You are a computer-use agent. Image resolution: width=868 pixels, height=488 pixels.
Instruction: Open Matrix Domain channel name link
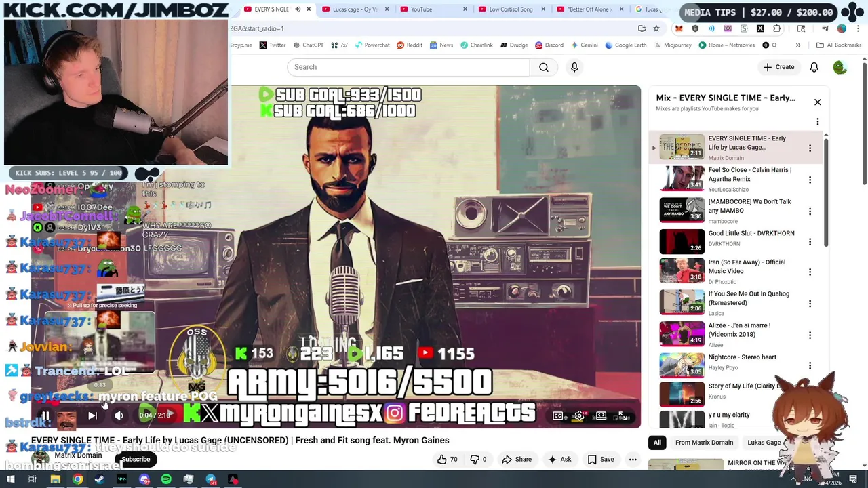pyautogui.click(x=78, y=455)
